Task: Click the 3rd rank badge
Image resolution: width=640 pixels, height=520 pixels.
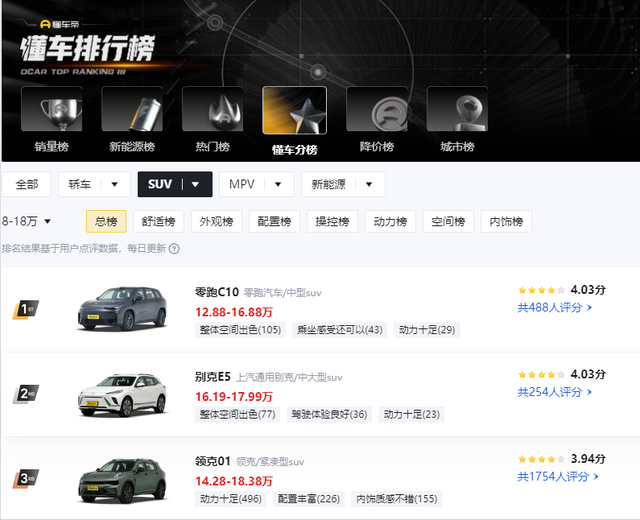Action: click(26, 478)
